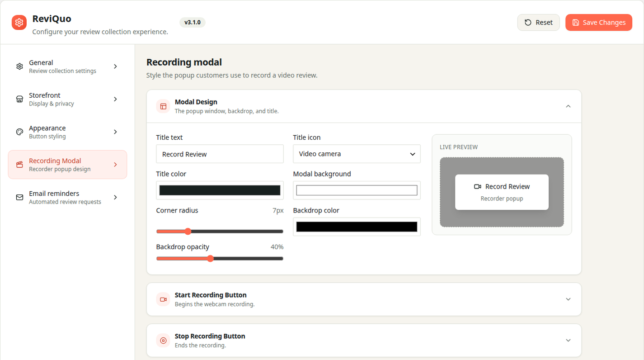Click the video camera icon in live preview
The height and width of the screenshot is (360, 644).
pyautogui.click(x=477, y=186)
